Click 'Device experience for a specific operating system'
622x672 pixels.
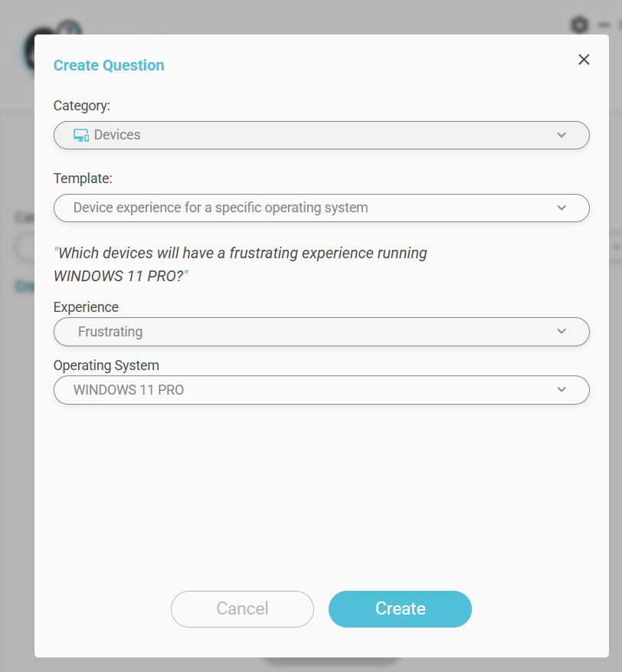221,208
